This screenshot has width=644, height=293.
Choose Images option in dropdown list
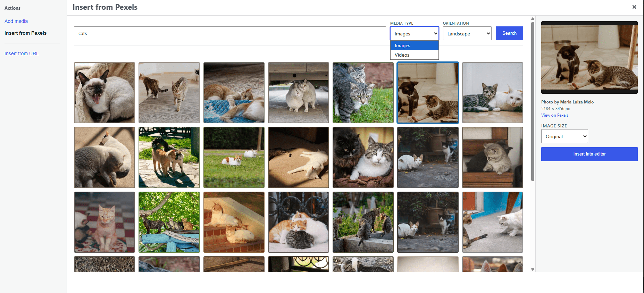click(415, 45)
